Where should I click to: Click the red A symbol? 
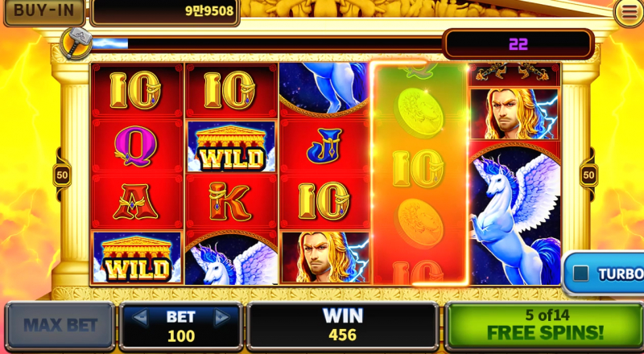(136, 202)
